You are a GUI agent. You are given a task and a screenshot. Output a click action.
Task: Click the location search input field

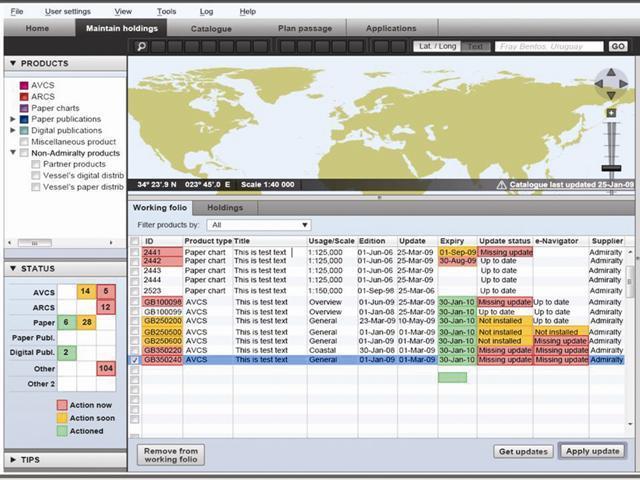click(x=549, y=47)
